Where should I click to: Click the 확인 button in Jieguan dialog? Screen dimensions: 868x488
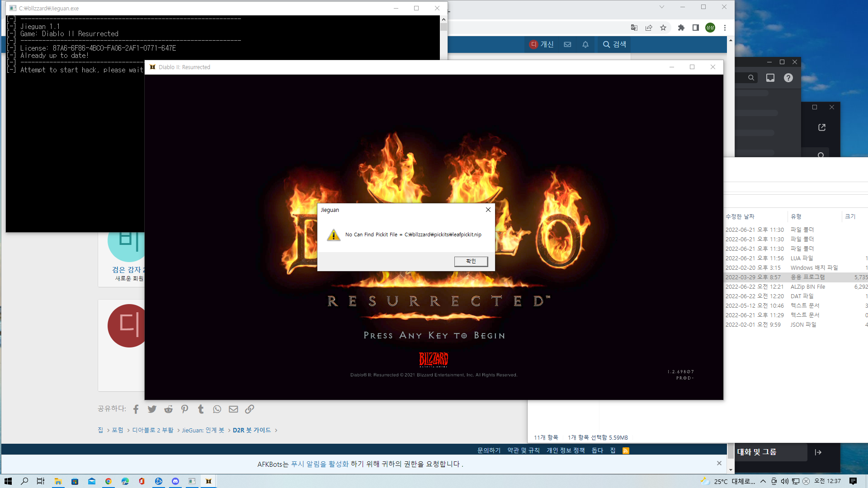click(x=471, y=261)
